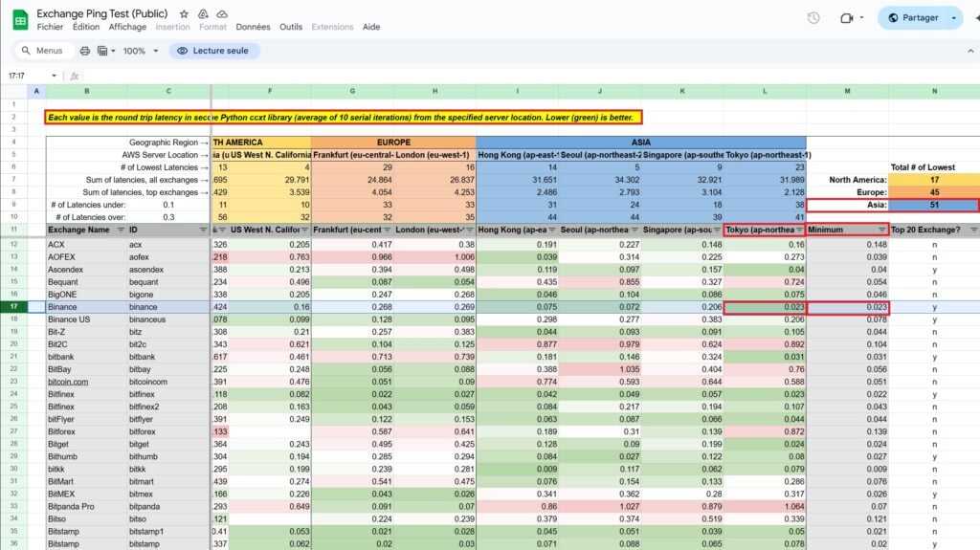
Task: Open filter on Exchange Name column header
Action: point(121,230)
